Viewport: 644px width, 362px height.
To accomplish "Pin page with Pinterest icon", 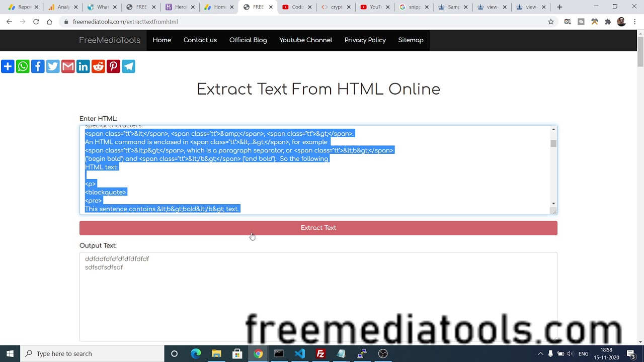I will click(x=113, y=66).
